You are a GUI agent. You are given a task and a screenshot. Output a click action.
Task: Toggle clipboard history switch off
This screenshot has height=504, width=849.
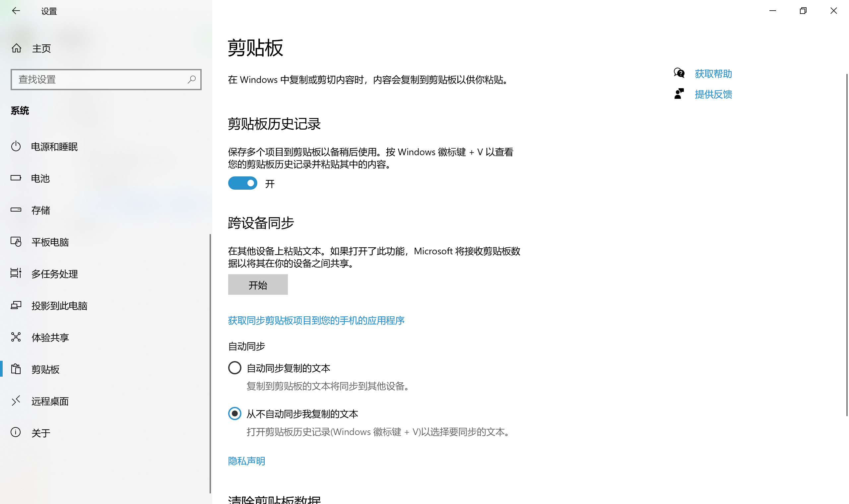(x=242, y=183)
